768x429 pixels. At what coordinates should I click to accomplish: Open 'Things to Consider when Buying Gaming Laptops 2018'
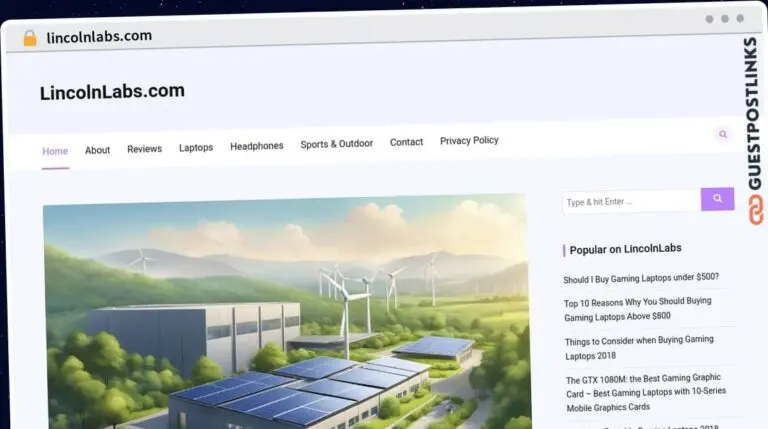639,348
